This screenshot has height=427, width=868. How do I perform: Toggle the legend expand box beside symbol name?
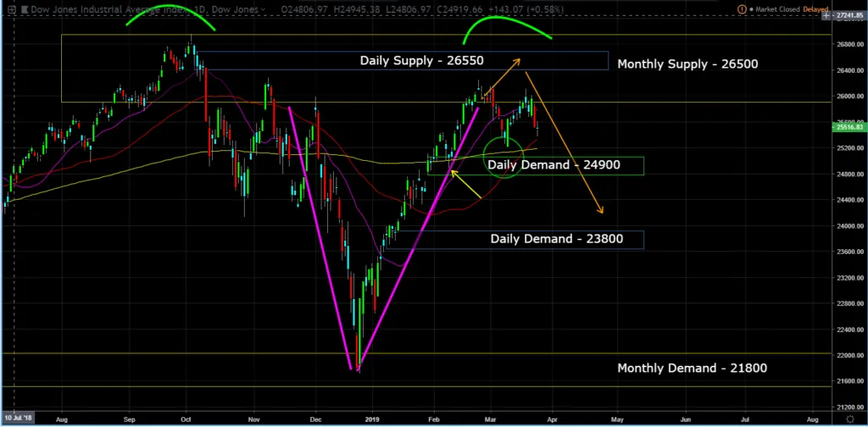click(x=11, y=9)
